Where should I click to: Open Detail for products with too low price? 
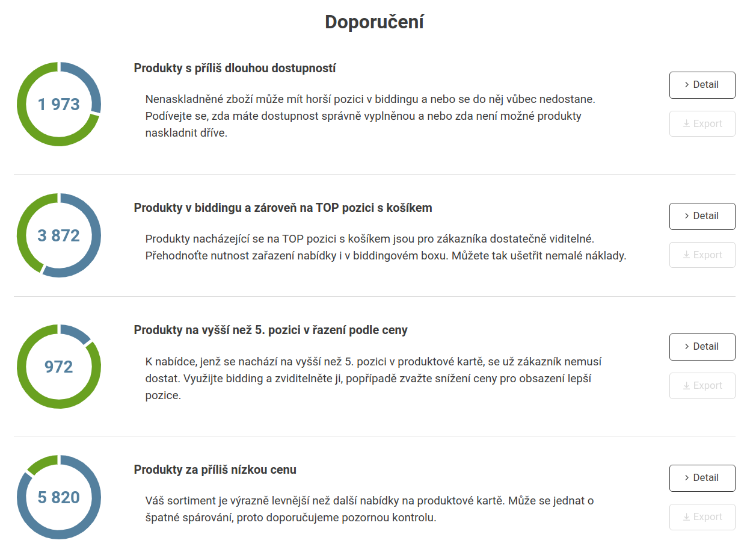coord(702,478)
